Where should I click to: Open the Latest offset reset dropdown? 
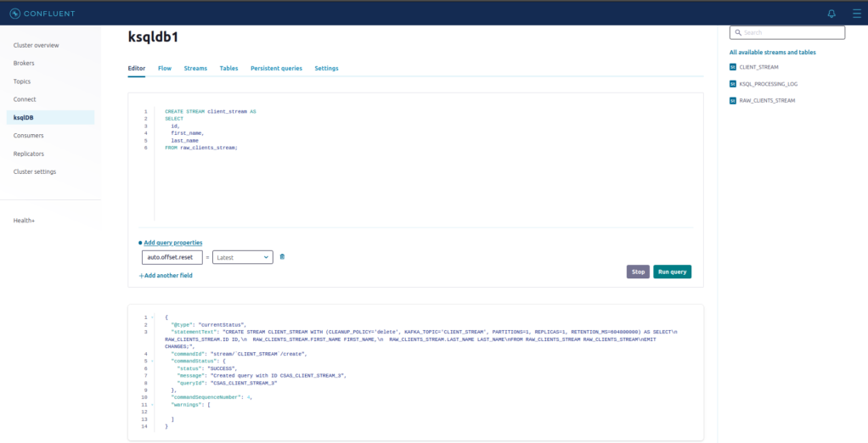click(x=242, y=257)
